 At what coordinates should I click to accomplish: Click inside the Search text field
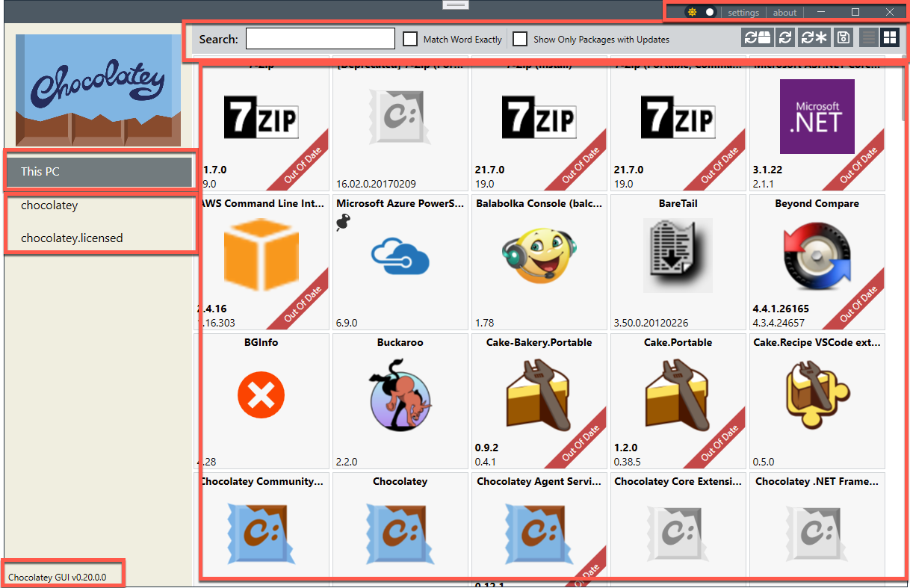click(x=320, y=39)
